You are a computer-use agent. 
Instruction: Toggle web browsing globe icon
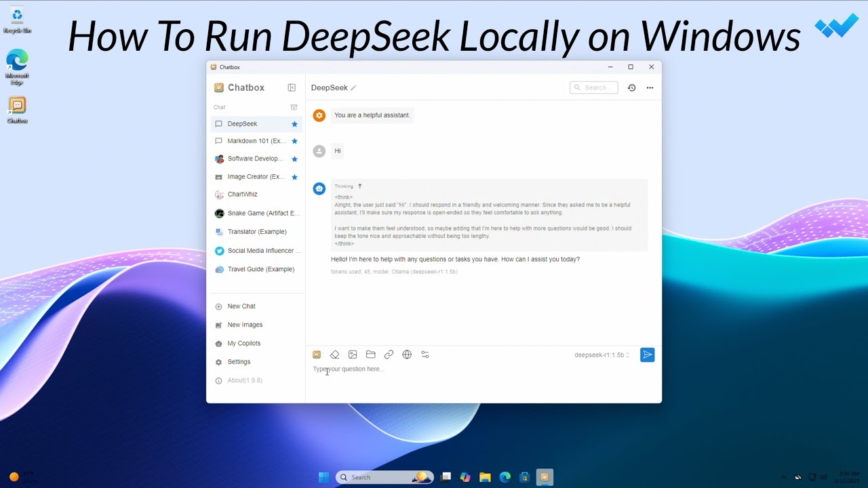pos(407,354)
